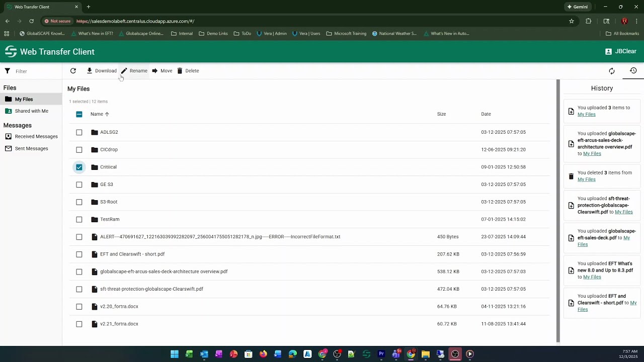
Task: Open Gemini button in Chrome title bar
Action: point(577,7)
